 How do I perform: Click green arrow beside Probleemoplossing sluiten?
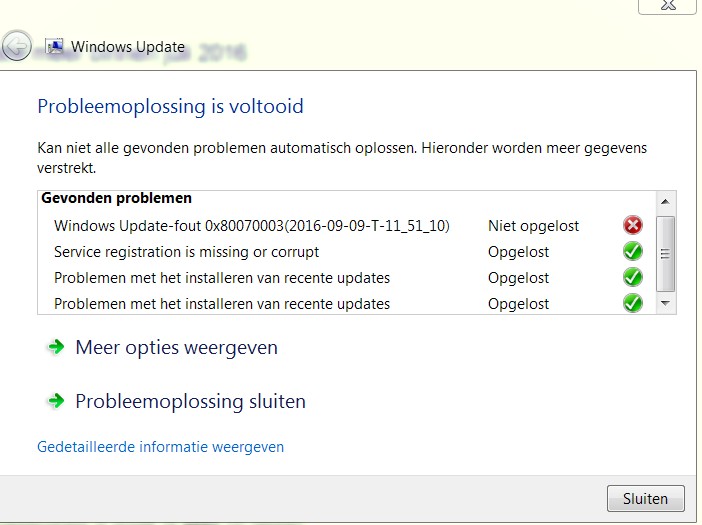click(56, 401)
